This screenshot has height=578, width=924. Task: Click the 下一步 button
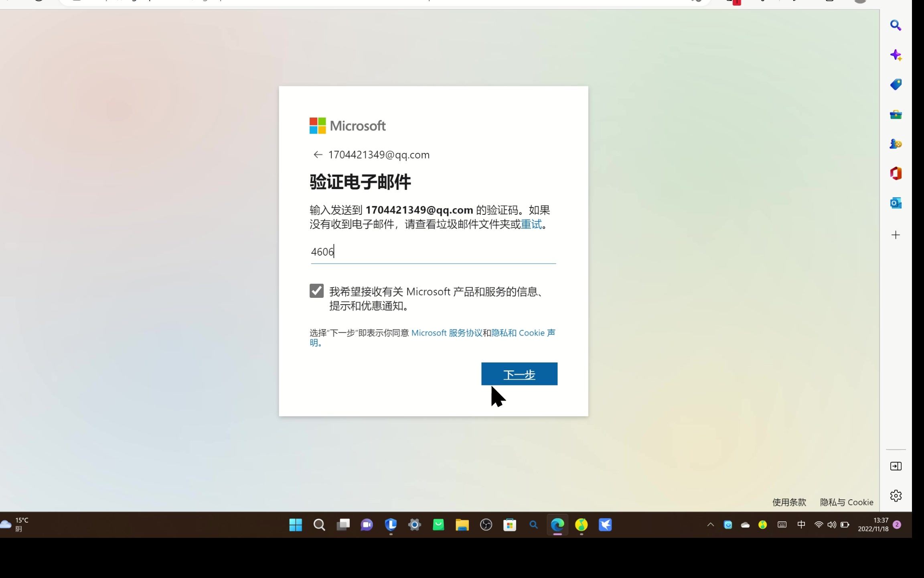pyautogui.click(x=519, y=374)
